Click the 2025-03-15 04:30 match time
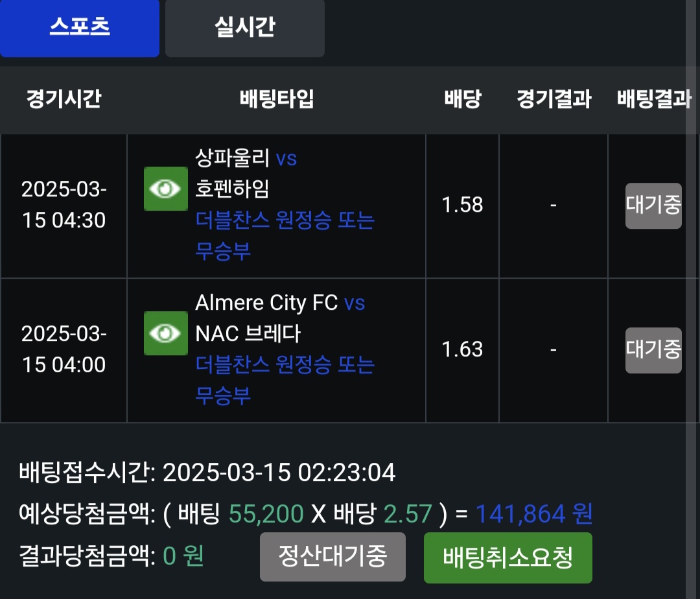 tap(64, 206)
